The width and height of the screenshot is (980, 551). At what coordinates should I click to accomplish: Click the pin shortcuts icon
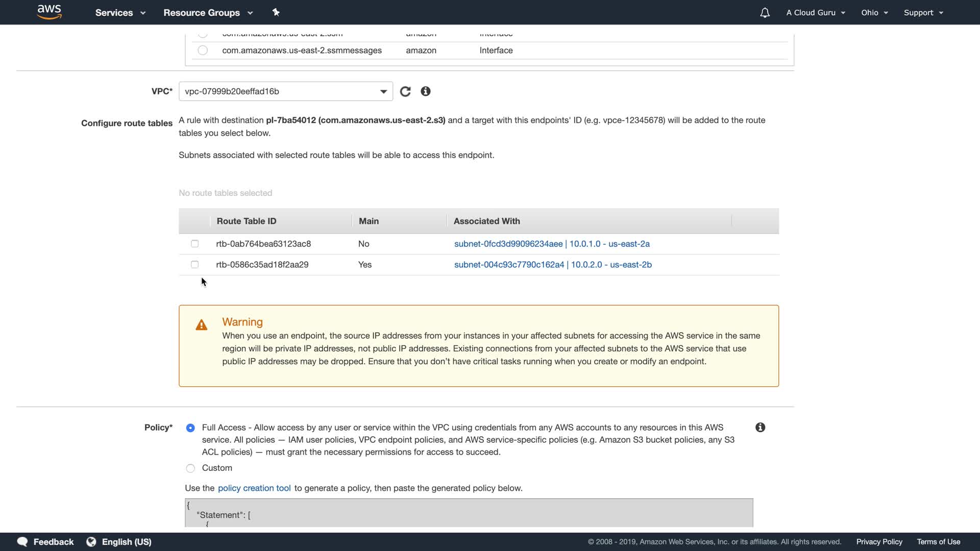point(276,12)
